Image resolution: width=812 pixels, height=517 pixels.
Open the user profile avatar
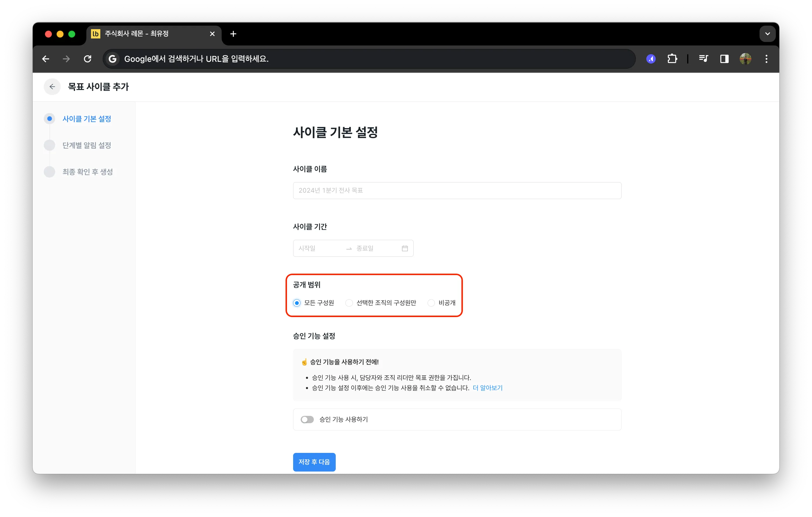745,59
